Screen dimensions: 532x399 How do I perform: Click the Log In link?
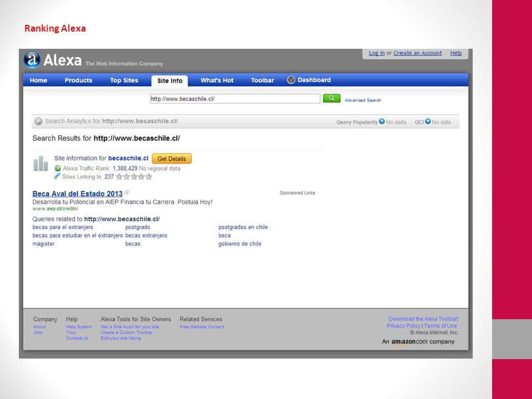click(x=377, y=53)
